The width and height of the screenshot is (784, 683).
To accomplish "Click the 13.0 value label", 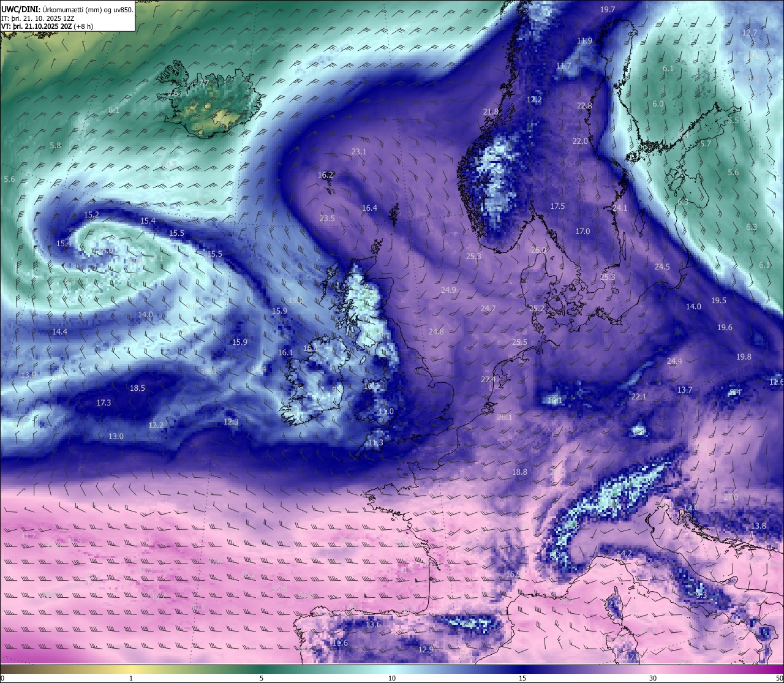I will pos(116,436).
